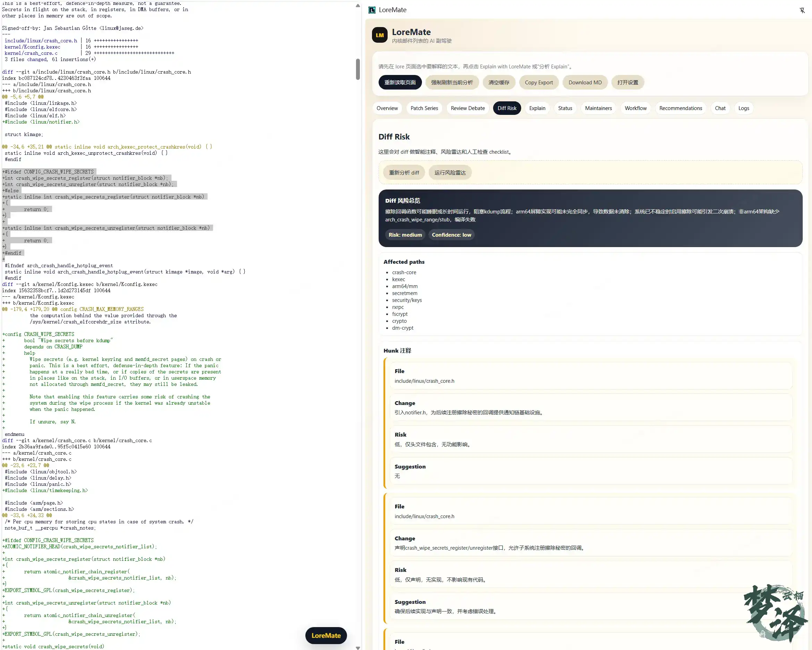Click the security/keys affected path

(407, 300)
